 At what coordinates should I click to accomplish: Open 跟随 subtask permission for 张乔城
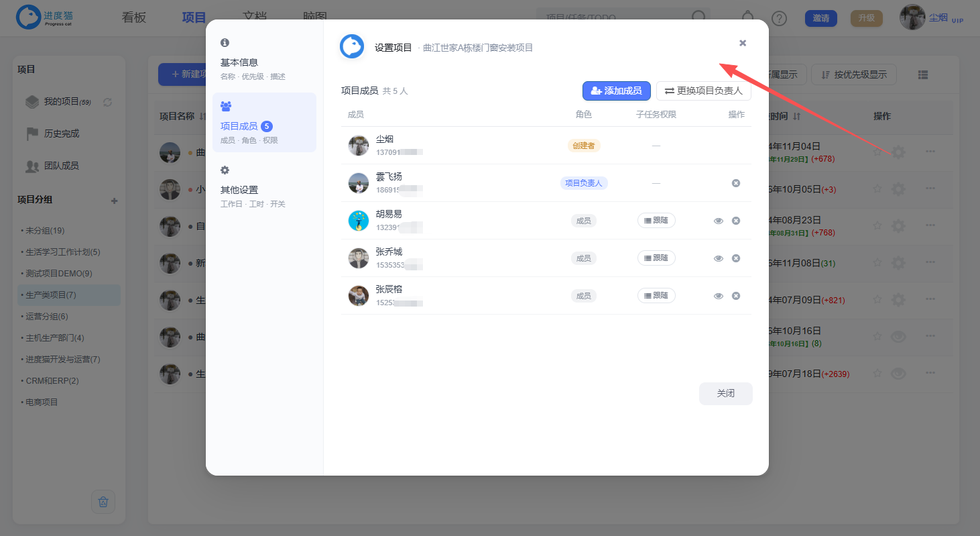point(656,258)
